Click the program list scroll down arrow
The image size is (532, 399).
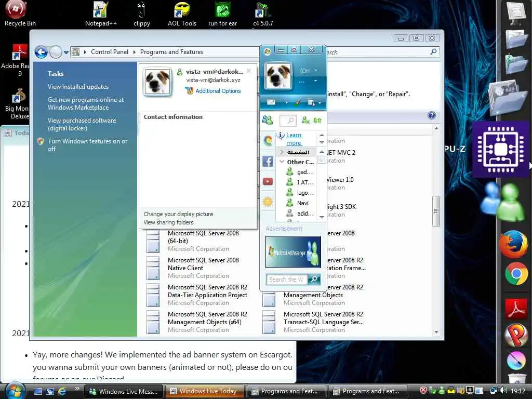point(436,332)
